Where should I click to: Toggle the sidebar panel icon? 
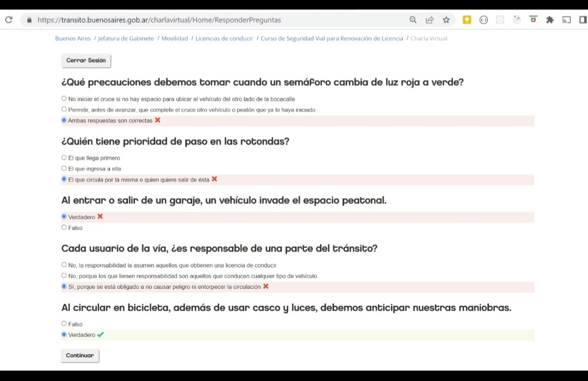pos(582,19)
